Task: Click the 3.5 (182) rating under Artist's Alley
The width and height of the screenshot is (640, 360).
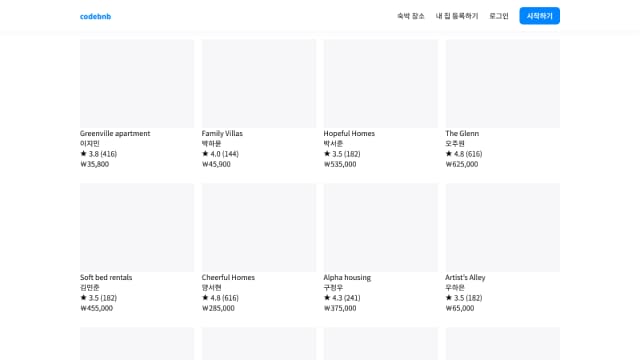Action: pos(468,298)
